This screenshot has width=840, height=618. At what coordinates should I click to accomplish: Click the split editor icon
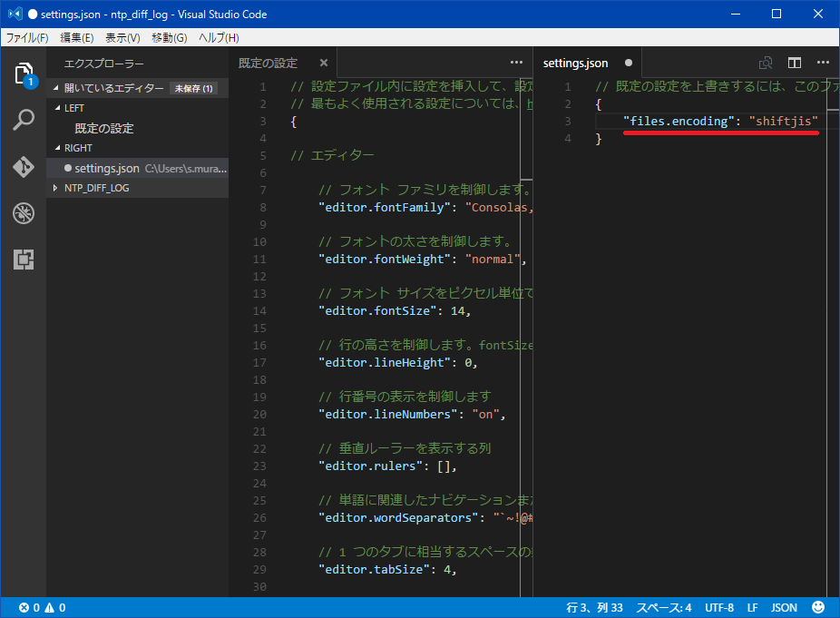(795, 64)
